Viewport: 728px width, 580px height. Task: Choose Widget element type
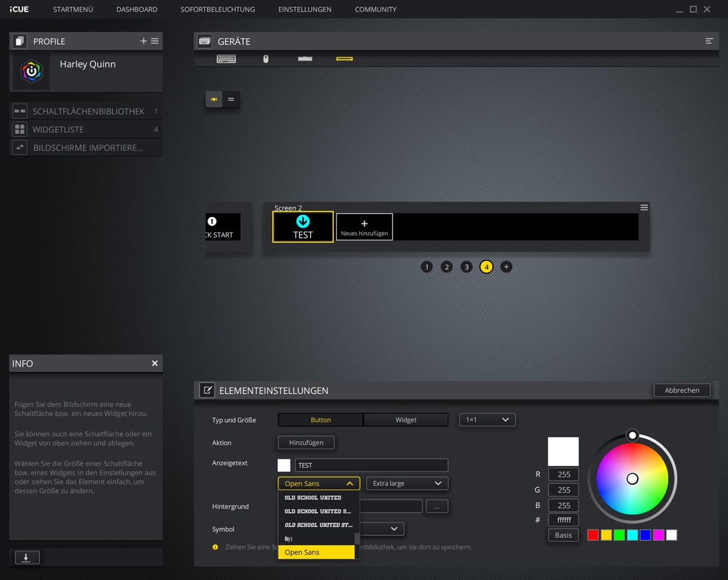[x=406, y=420]
